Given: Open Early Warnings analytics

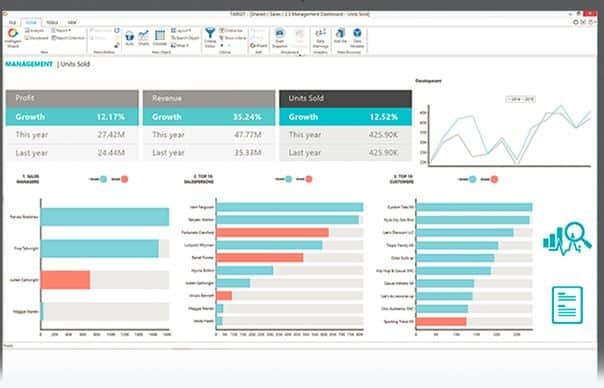Looking at the screenshot, I should (320, 38).
